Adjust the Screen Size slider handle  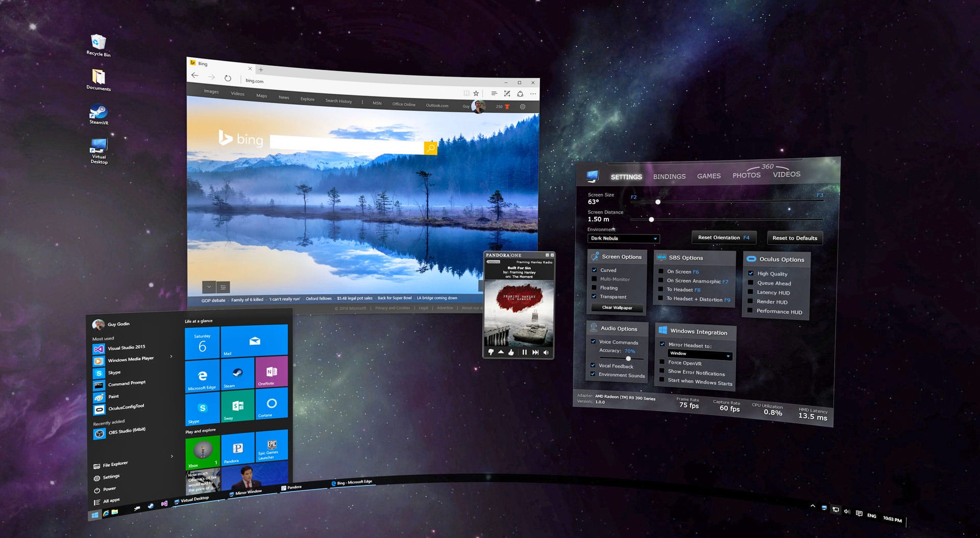(658, 202)
